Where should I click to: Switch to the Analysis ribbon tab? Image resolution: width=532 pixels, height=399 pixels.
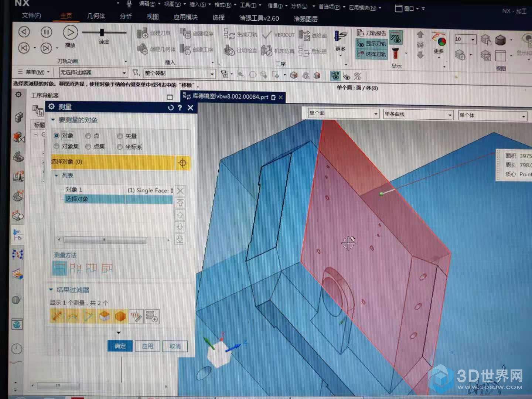click(x=126, y=16)
